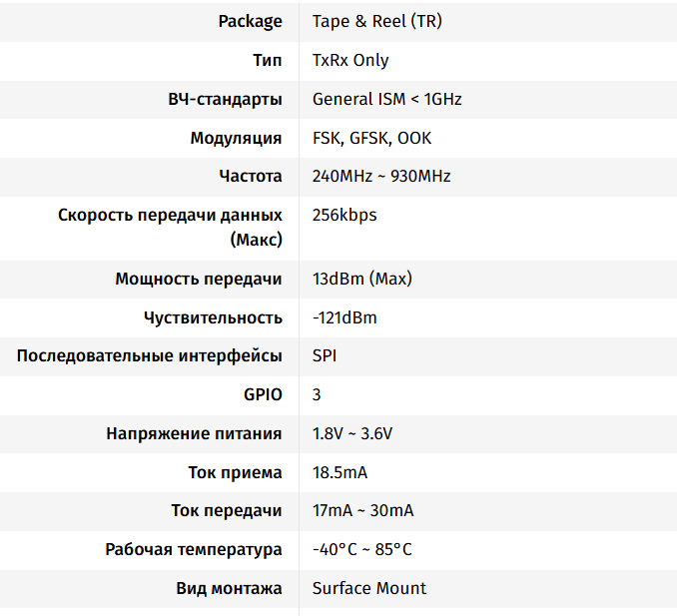
Task: Click the '256kbps' value
Action: pyautogui.click(x=344, y=215)
